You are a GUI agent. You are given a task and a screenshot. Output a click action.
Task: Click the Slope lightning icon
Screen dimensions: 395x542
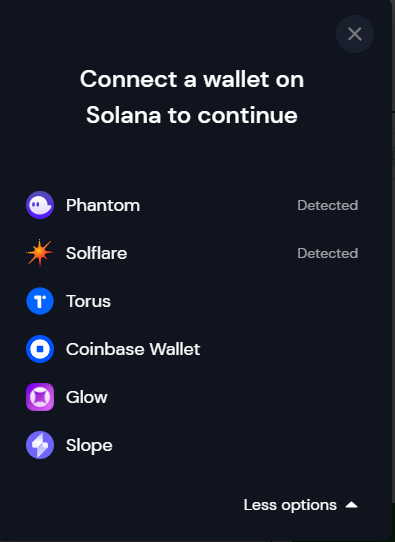(40, 445)
